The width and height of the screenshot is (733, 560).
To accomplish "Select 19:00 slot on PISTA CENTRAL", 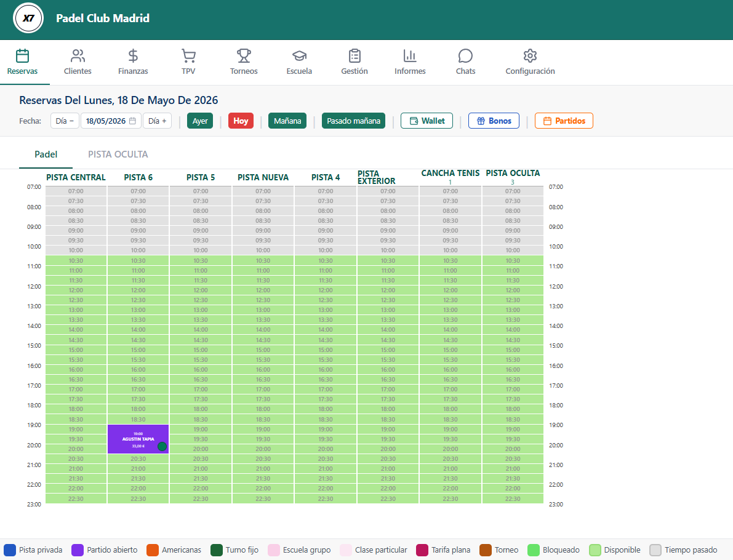I will click(76, 429).
